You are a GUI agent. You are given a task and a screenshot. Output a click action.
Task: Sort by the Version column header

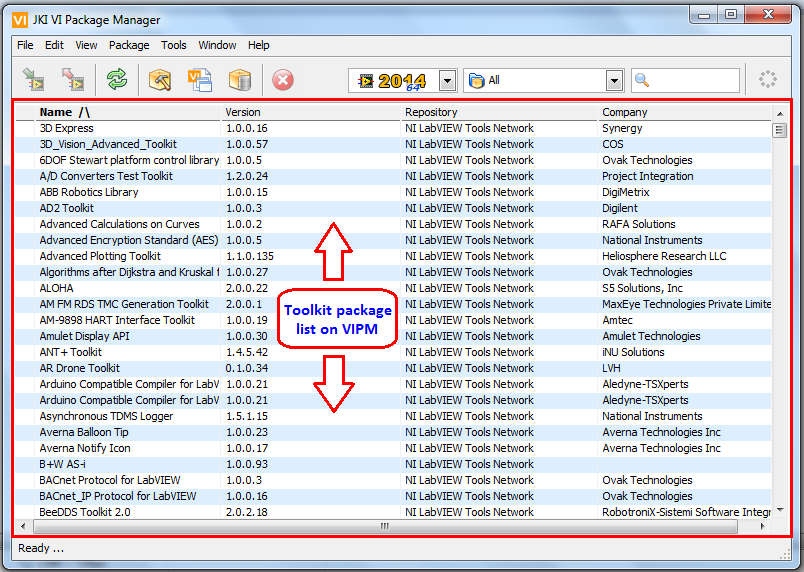pos(311,112)
